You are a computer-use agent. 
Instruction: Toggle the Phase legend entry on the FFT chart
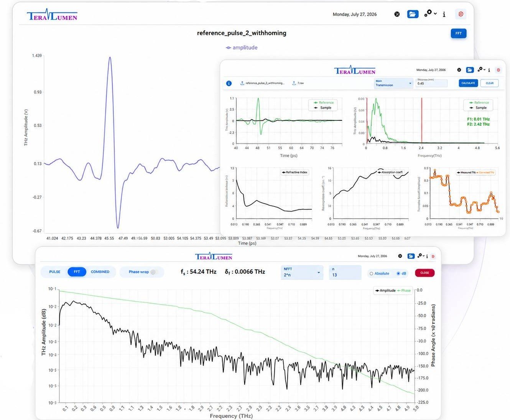pyautogui.click(x=404, y=290)
